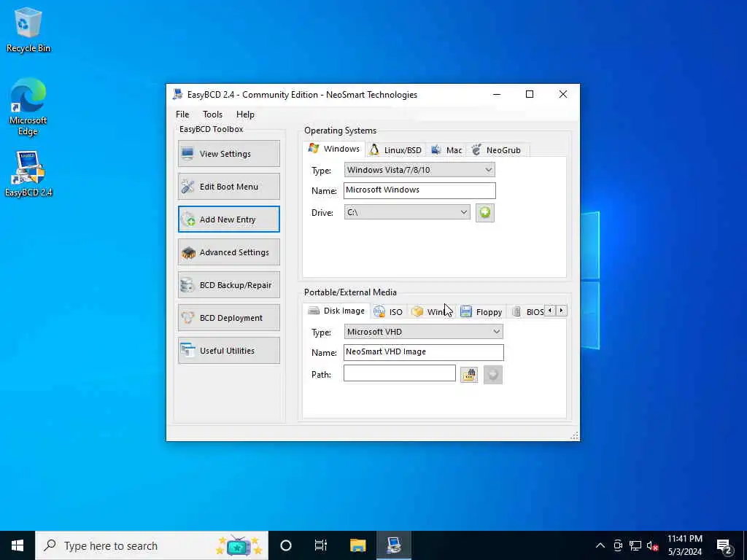Open BCD Deployment
Screen dimensions: 747x560
[228, 318]
